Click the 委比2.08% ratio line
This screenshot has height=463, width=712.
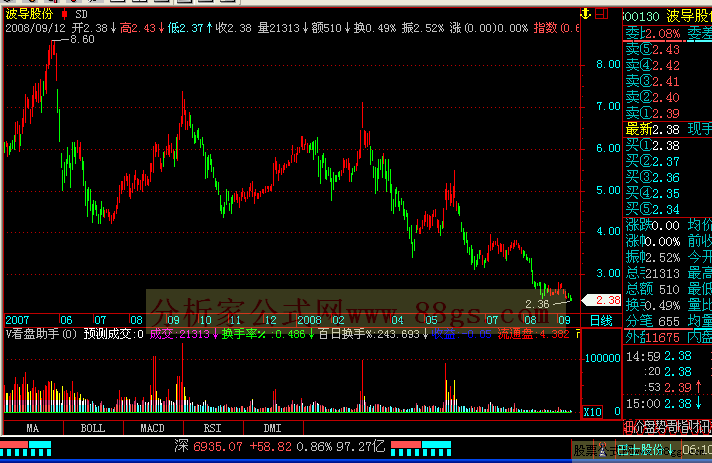pos(653,34)
